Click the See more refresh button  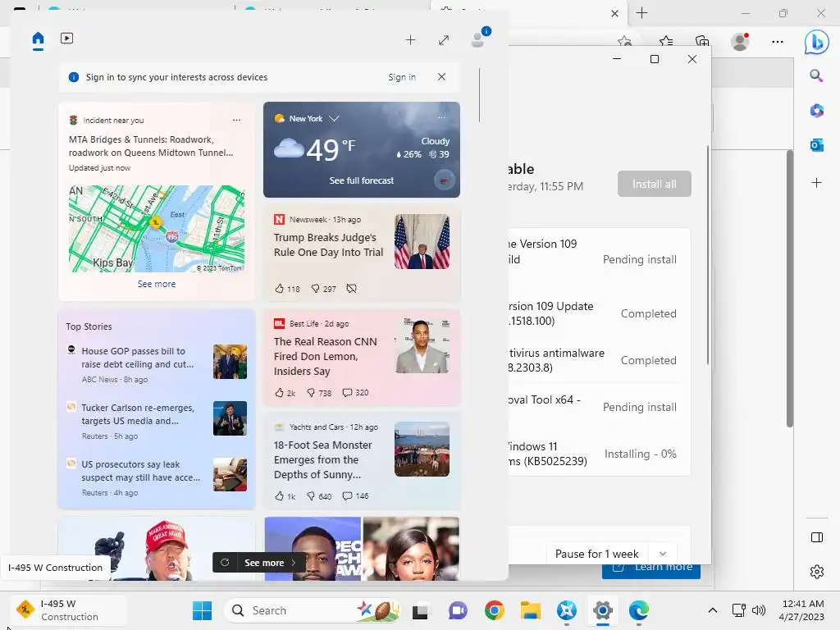coord(259,563)
